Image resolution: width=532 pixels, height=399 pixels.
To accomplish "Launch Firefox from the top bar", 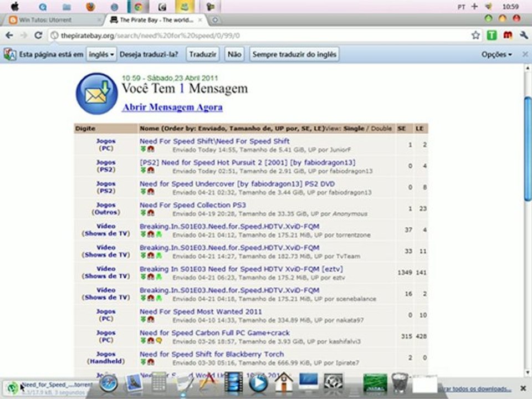I will pos(90,7).
